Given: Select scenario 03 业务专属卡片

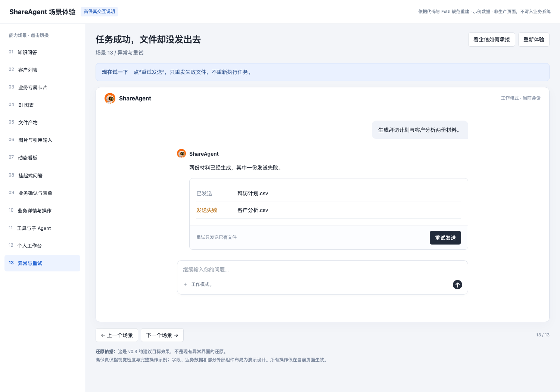Looking at the screenshot, I should [42, 87].
